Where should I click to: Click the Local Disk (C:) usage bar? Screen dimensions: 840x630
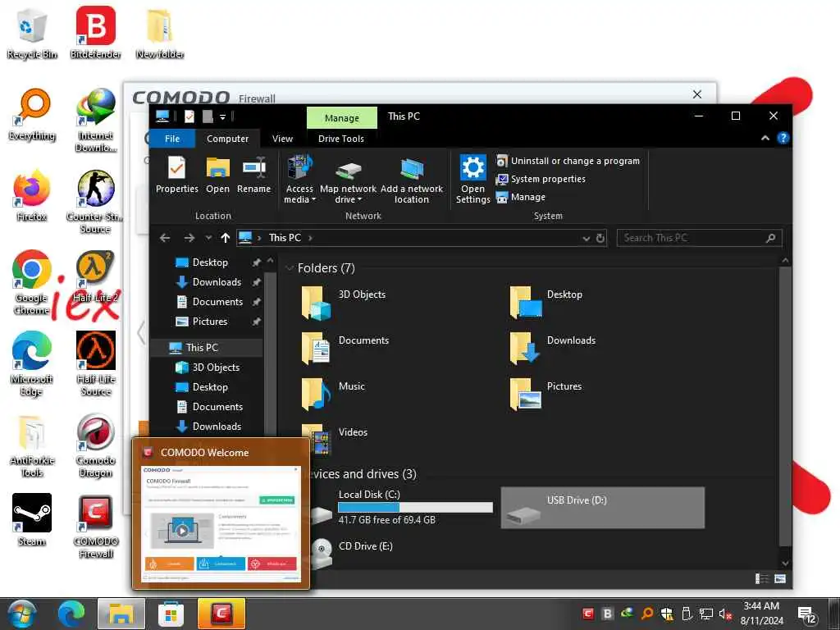click(x=415, y=507)
